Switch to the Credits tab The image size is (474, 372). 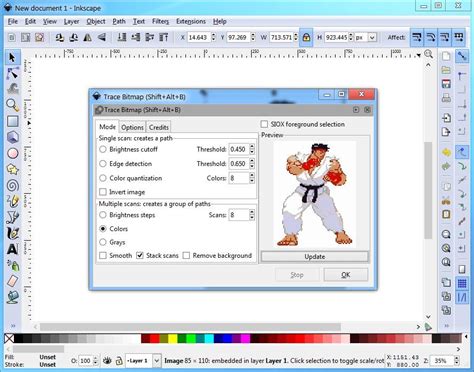click(159, 127)
